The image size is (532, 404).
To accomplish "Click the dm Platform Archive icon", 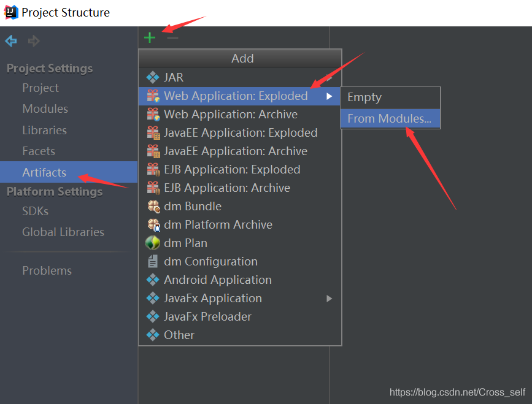I will (x=153, y=225).
